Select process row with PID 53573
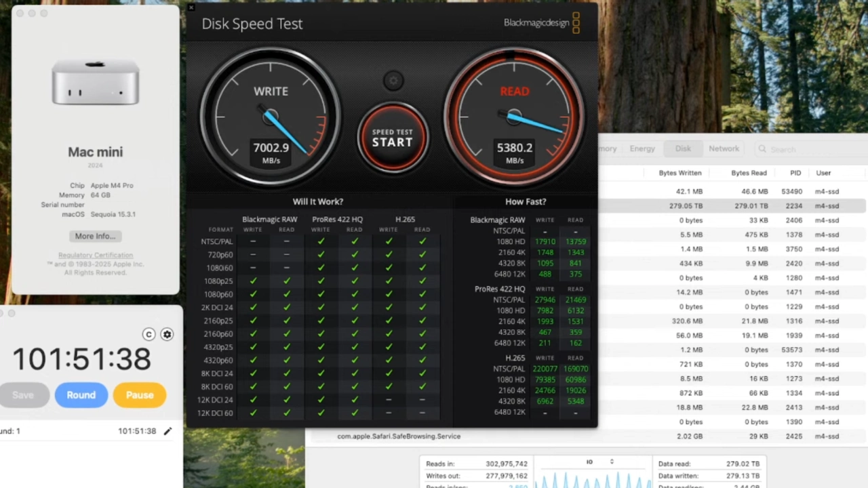Viewport: 868px width, 488px height. click(x=731, y=350)
